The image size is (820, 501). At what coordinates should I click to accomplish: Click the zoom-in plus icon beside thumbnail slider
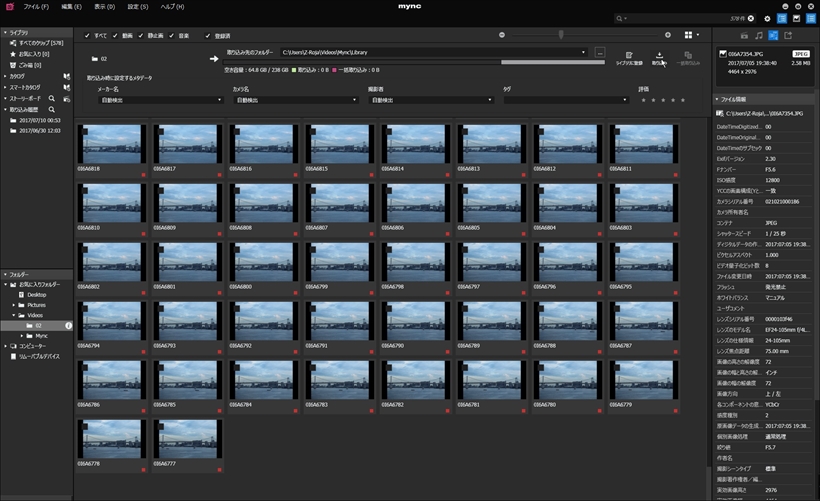coord(668,35)
